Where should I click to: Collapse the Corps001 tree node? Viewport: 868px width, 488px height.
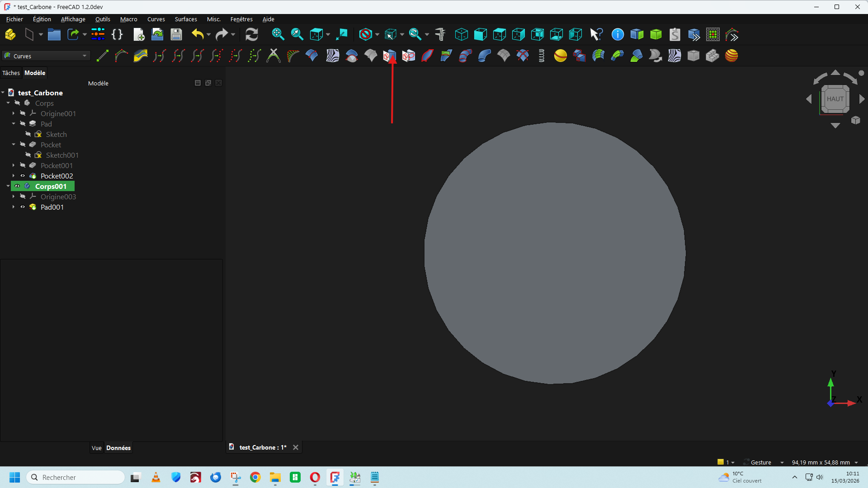click(8, 186)
